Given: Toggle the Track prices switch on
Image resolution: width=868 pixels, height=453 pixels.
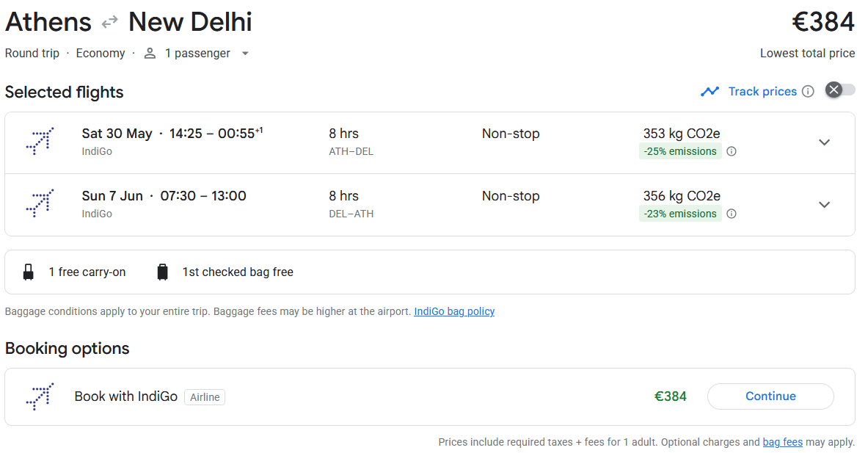Looking at the screenshot, I should click(x=840, y=90).
